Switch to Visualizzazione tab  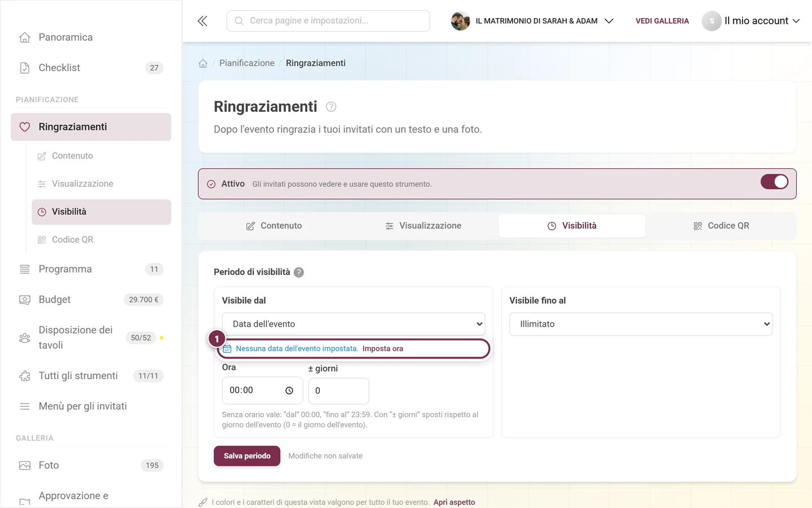coord(423,226)
